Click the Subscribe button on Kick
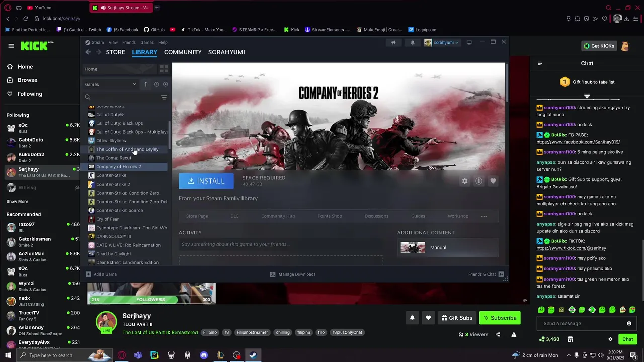This screenshot has width=644, height=362. point(500,318)
